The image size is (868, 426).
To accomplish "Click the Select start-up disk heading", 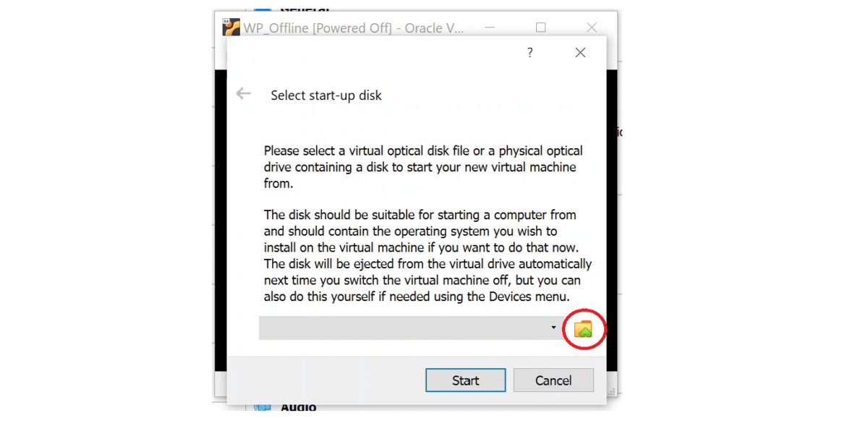I will (326, 95).
